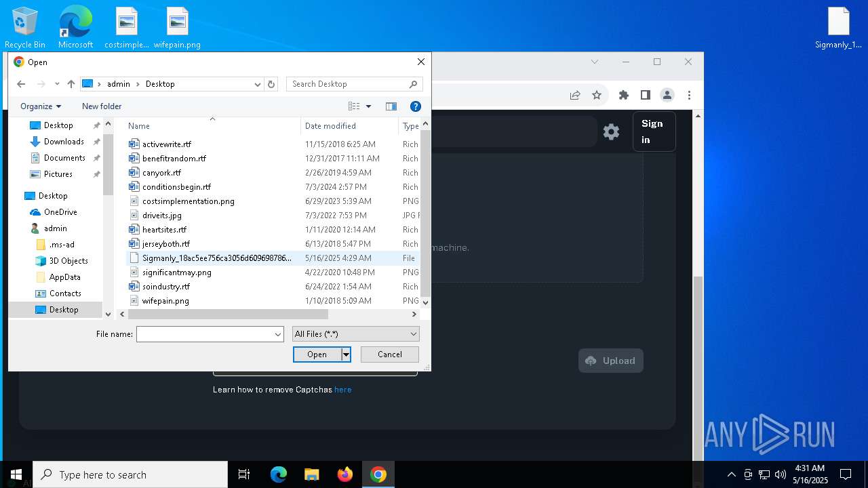Select 3D Objects in tree

pyautogui.click(x=68, y=261)
